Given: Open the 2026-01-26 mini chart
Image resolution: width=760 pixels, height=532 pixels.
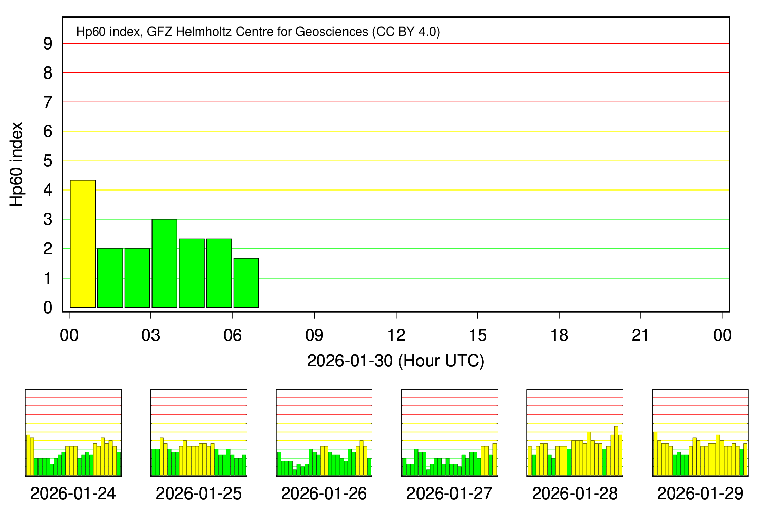Looking at the screenshot, I should pyautogui.click(x=324, y=433).
